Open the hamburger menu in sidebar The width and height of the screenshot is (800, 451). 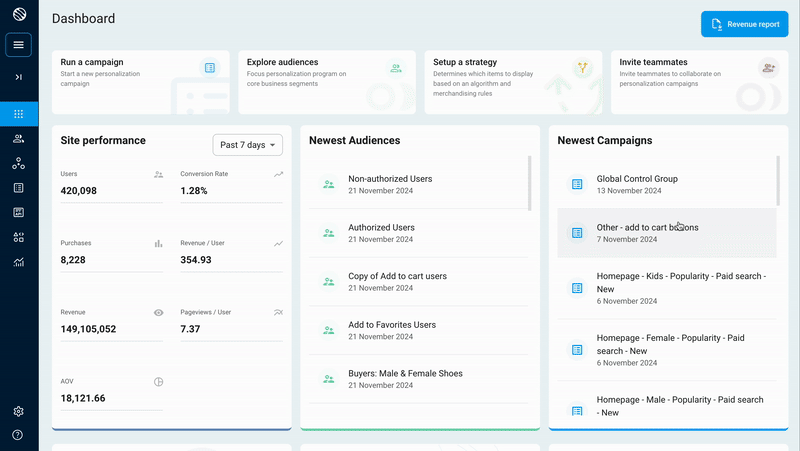[x=19, y=45]
